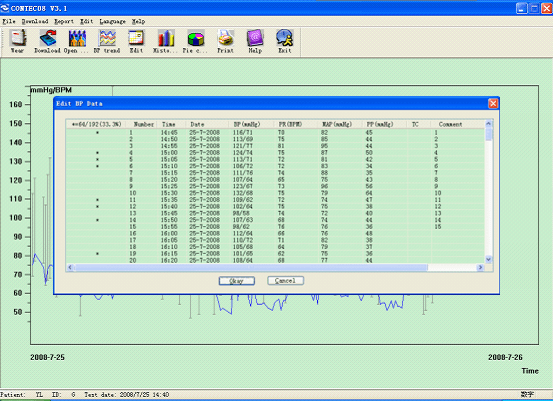Click the Comment column header
This screenshot has height=401, width=553.
point(457,124)
